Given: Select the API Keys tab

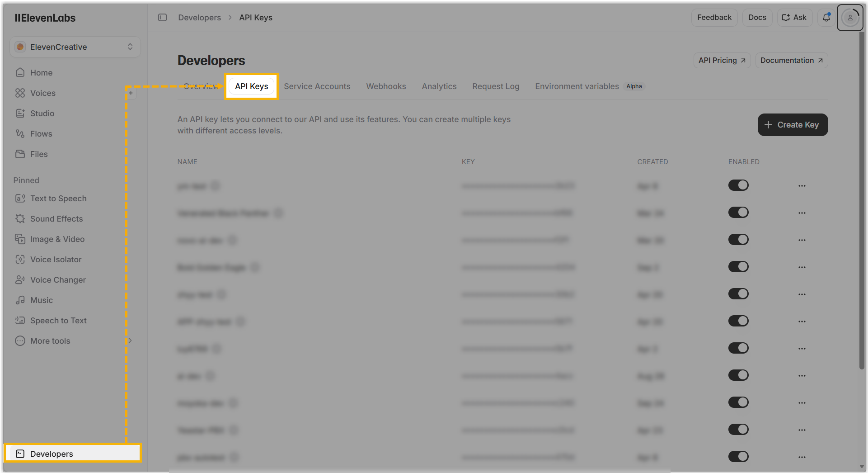Looking at the screenshot, I should click(x=252, y=86).
